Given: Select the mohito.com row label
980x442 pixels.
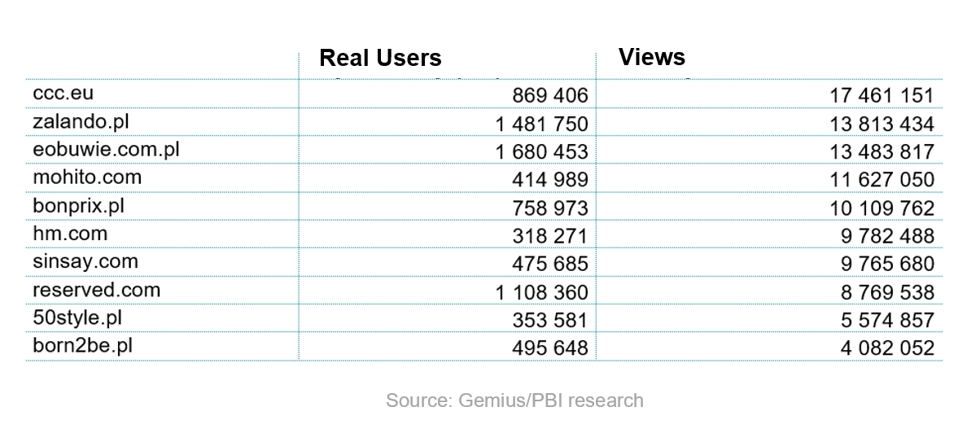Looking at the screenshot, I should tap(87, 177).
